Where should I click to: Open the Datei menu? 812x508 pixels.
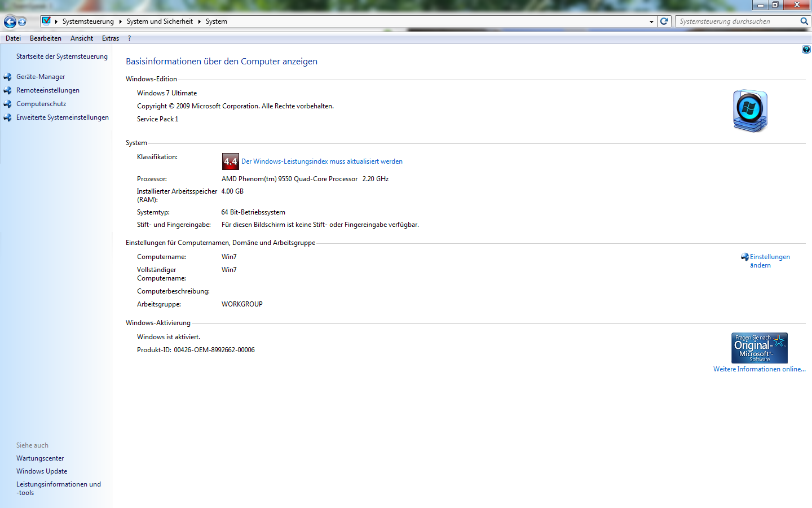click(13, 38)
